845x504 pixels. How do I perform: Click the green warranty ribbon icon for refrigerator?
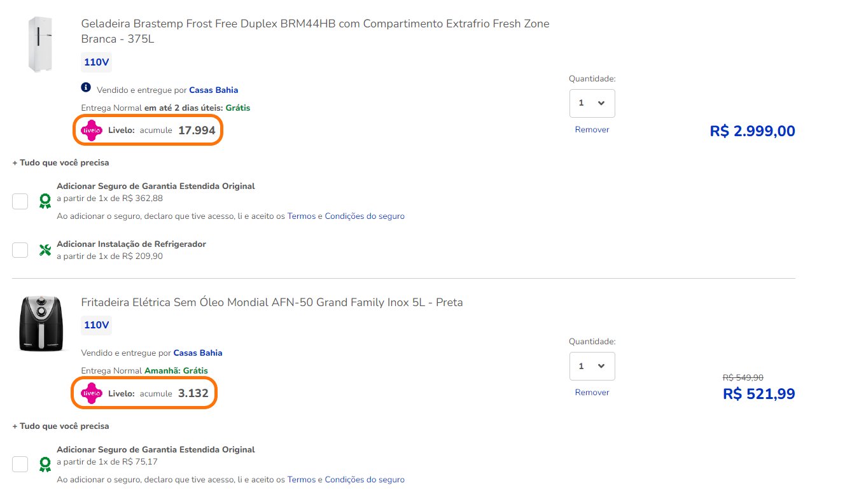click(45, 201)
